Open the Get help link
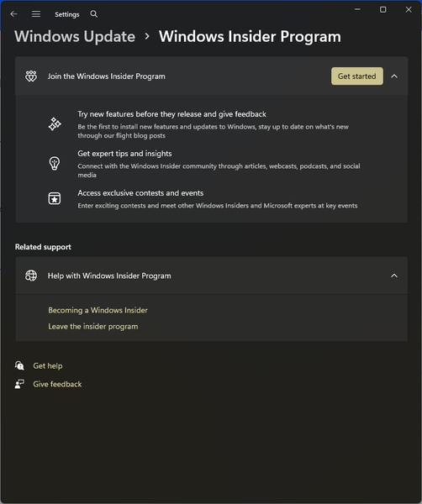The height and width of the screenshot is (504, 422). click(48, 365)
